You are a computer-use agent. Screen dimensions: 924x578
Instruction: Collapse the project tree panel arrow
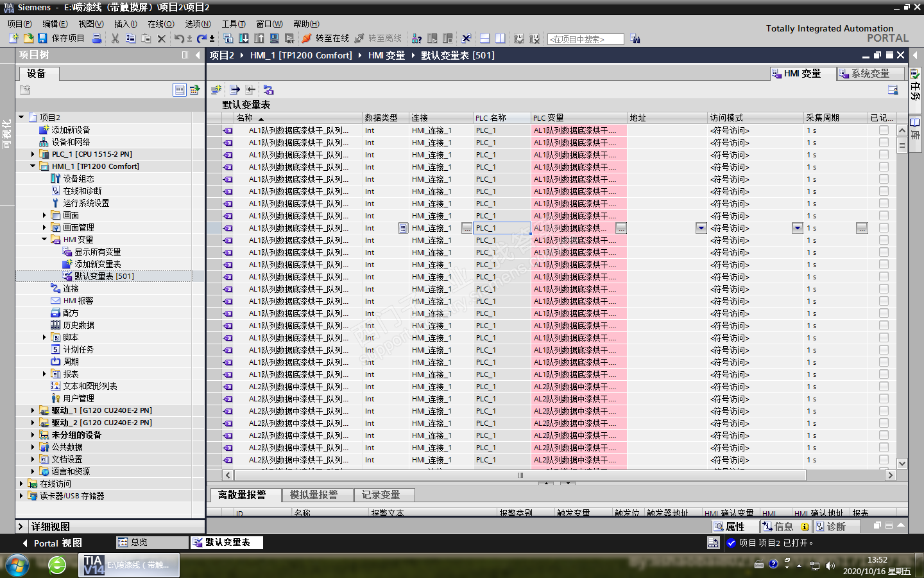[198, 55]
